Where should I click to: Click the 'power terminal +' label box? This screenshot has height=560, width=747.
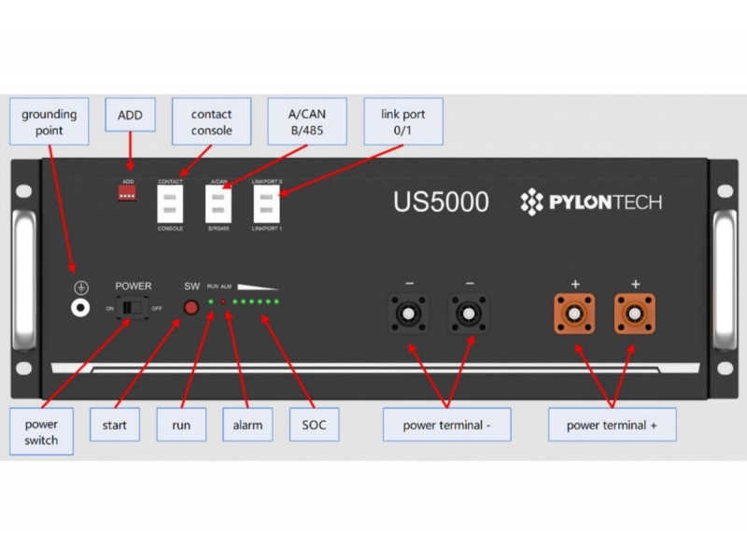[x=612, y=425]
